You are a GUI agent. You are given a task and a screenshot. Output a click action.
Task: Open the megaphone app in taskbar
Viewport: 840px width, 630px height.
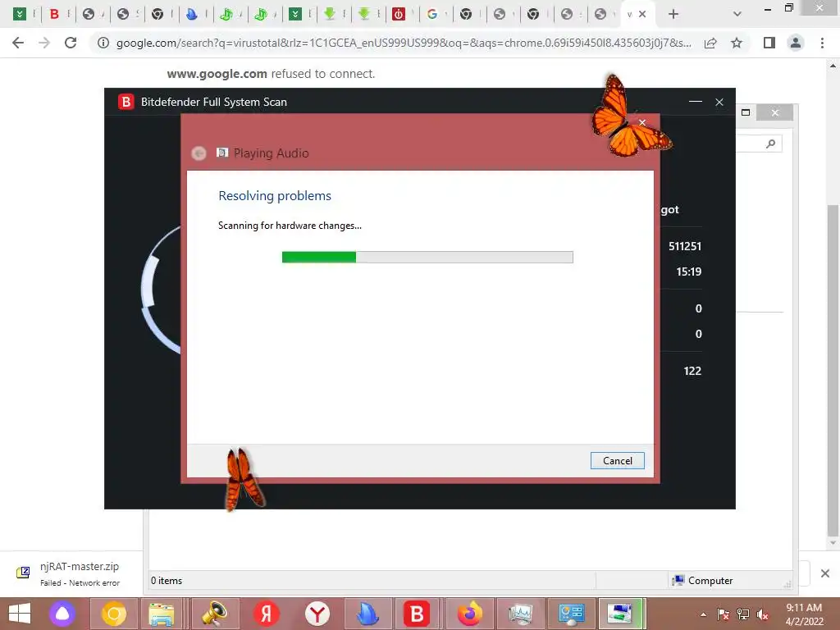pyautogui.click(x=214, y=614)
